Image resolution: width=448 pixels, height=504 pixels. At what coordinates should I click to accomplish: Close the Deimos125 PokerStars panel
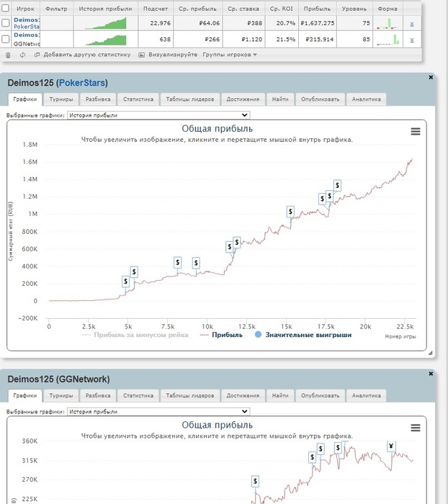pyautogui.click(x=431, y=78)
